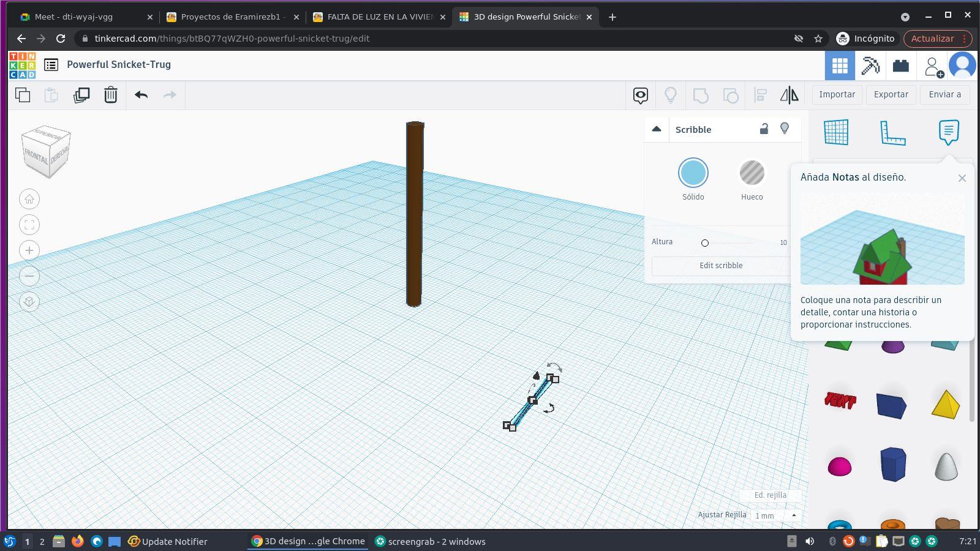Collapse the Scribble inspector panel

pyautogui.click(x=657, y=129)
